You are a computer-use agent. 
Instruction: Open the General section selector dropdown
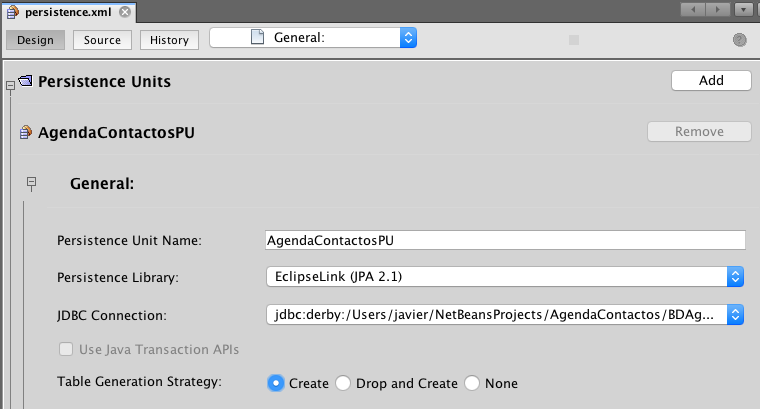click(407, 38)
